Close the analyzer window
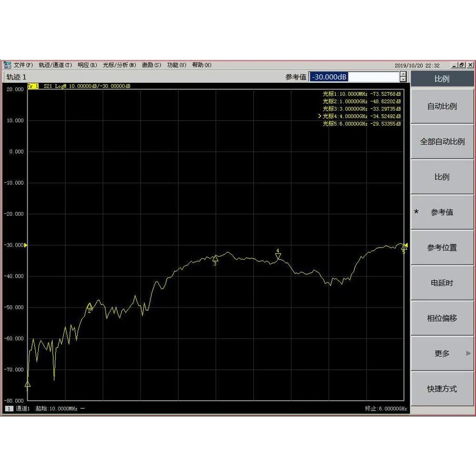 pyautogui.click(x=470, y=65)
